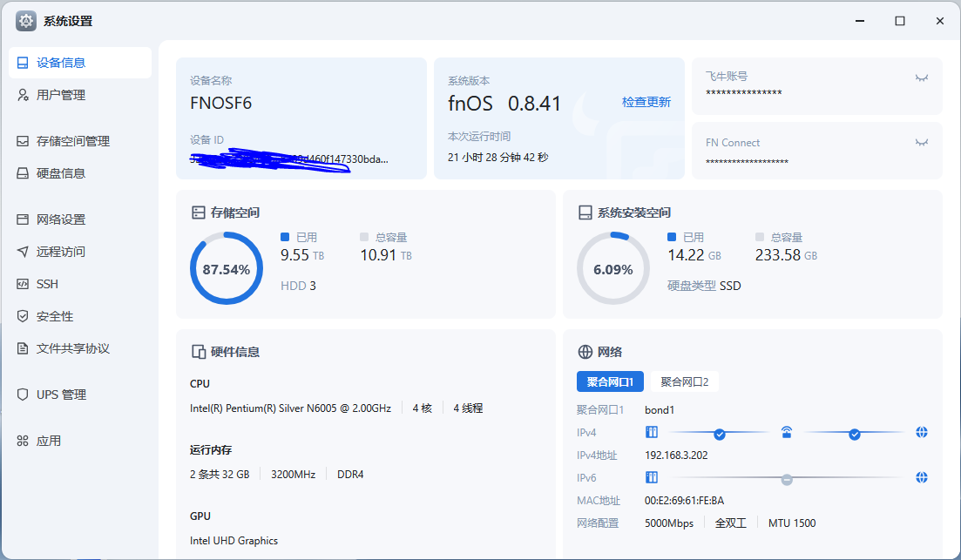This screenshot has height=560, width=961.
Task: Click the uptime 21 小时 28 分钟 42 秒
Action: [497, 158]
